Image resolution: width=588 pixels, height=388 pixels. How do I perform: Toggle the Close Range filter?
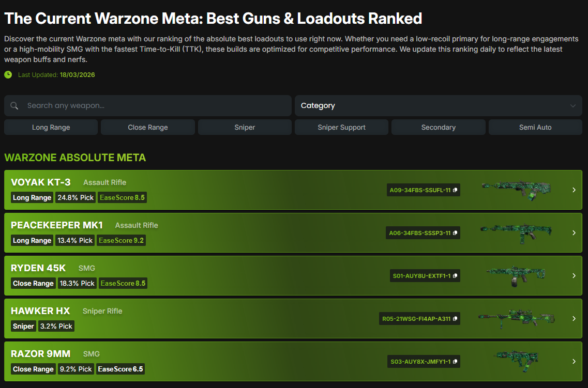[148, 127]
